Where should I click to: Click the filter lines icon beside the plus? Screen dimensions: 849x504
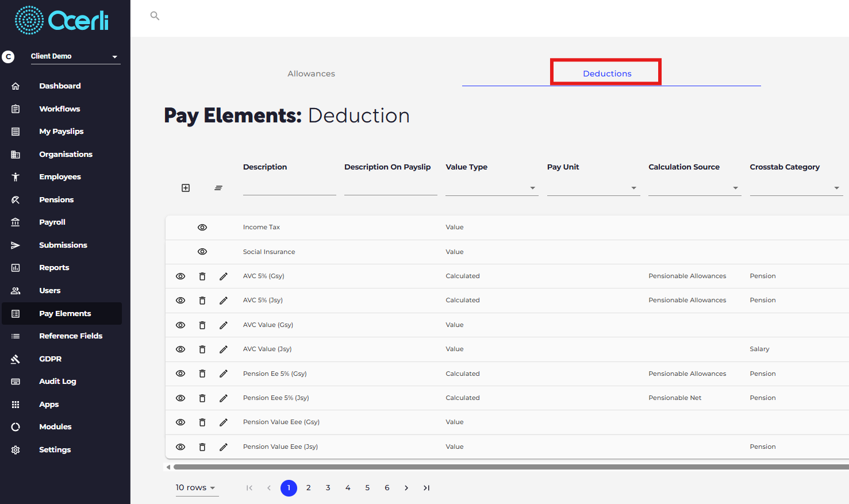pos(218,188)
